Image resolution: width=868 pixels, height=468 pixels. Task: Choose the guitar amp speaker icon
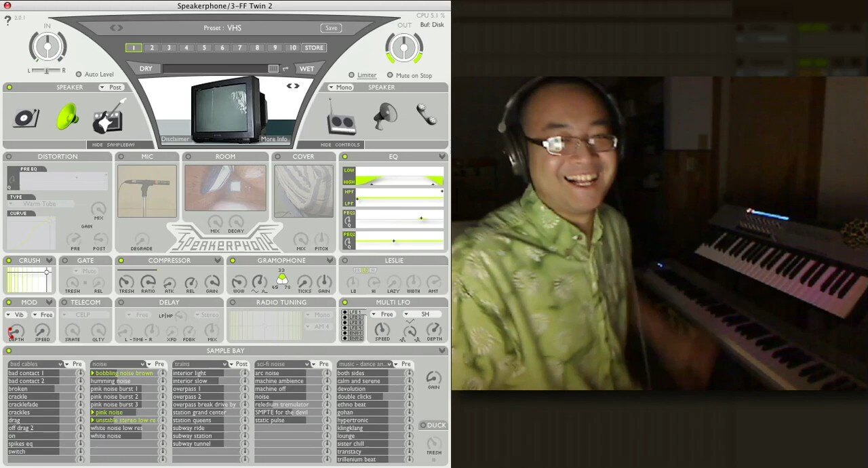point(108,117)
